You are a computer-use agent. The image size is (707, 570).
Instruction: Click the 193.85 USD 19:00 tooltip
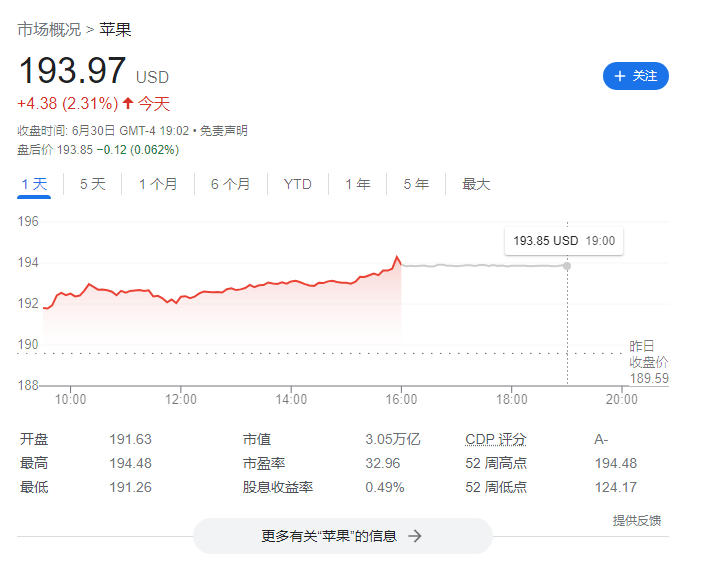click(x=564, y=241)
